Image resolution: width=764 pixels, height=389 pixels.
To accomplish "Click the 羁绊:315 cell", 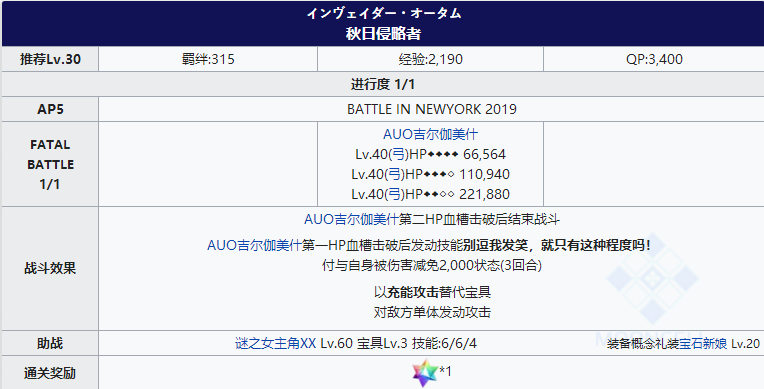I will pos(208,59).
